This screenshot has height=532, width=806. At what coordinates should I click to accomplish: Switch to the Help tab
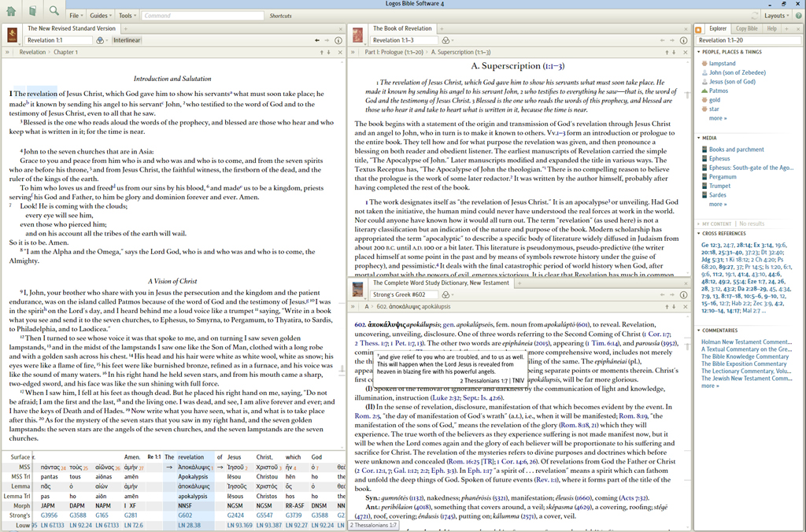[x=771, y=29]
